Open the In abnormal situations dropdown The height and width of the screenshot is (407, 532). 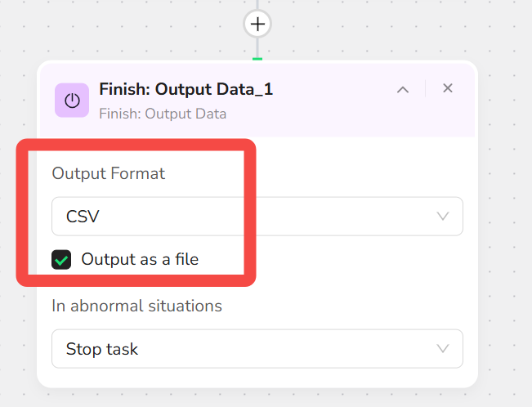tap(257, 349)
